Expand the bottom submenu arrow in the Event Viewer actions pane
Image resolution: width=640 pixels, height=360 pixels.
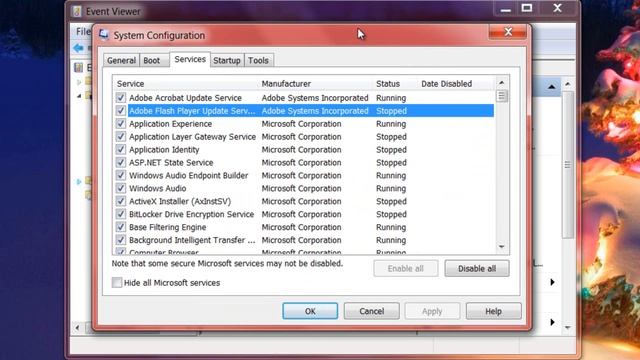point(552,322)
